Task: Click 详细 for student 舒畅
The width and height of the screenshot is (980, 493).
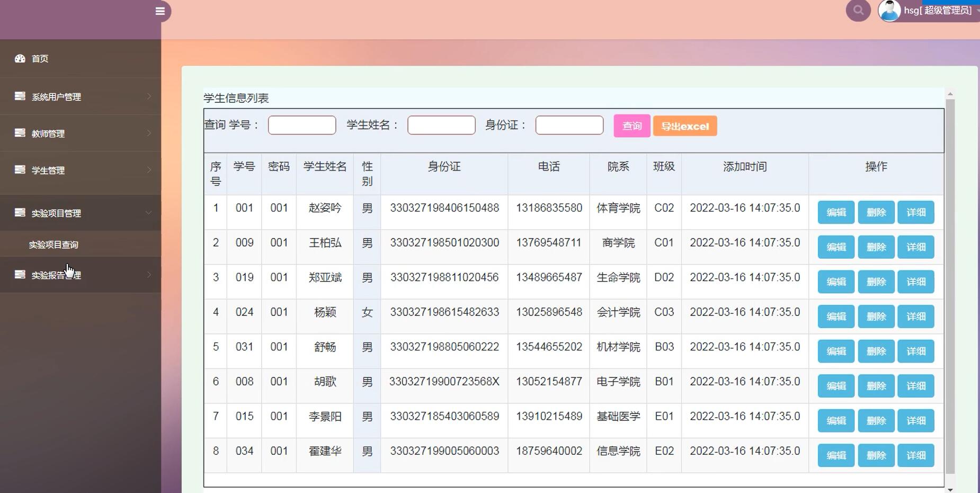Action: tap(916, 351)
